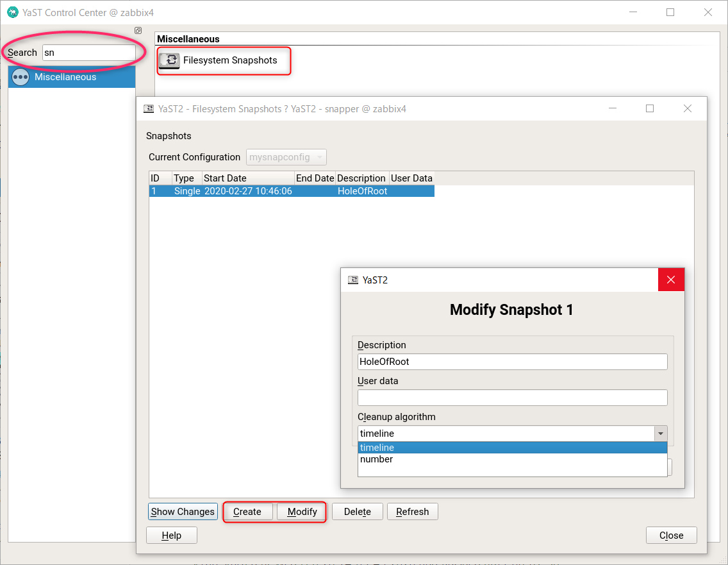Focus the Search input field
This screenshot has width=728, height=565.
(x=89, y=53)
